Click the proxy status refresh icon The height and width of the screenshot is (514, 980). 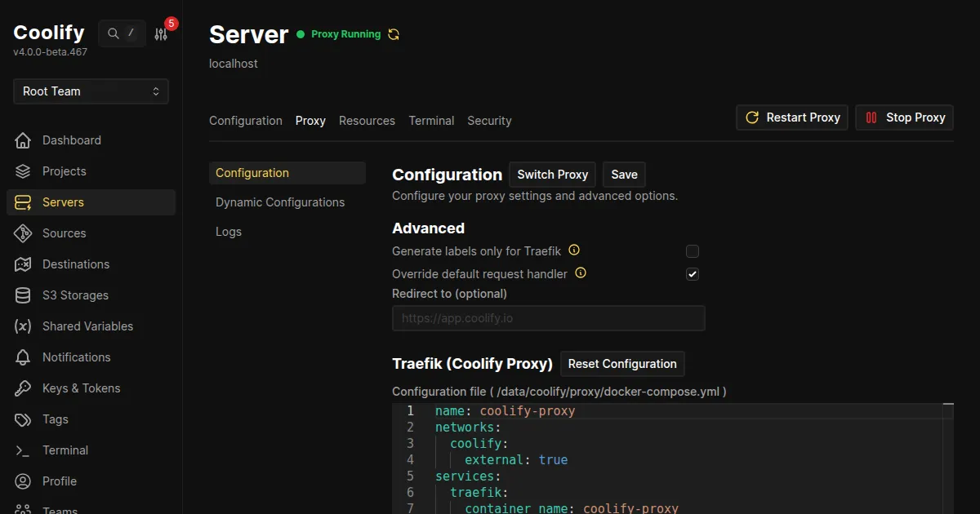click(x=394, y=34)
